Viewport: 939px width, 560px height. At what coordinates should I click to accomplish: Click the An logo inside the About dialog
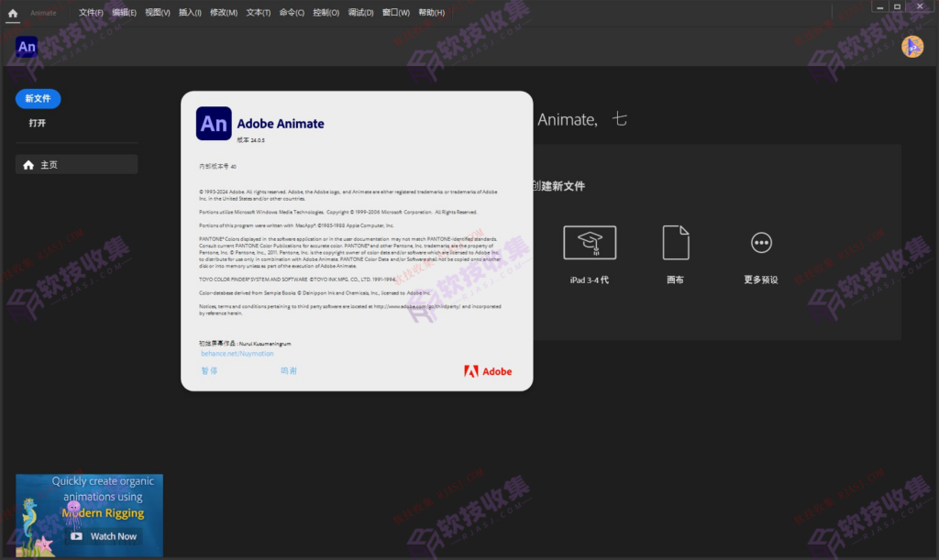coord(213,123)
